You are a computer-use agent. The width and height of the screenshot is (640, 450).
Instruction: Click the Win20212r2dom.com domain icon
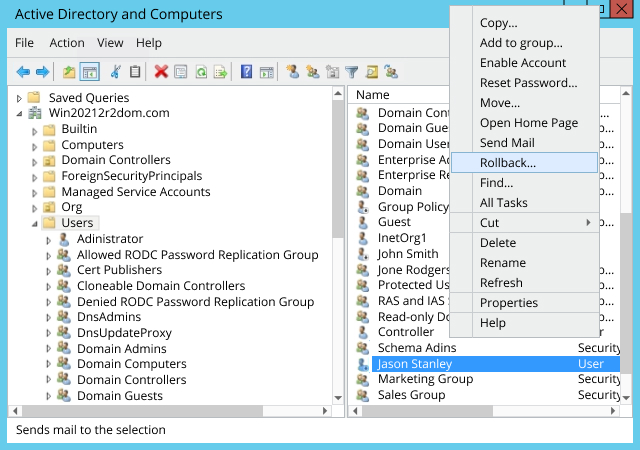click(x=35, y=113)
